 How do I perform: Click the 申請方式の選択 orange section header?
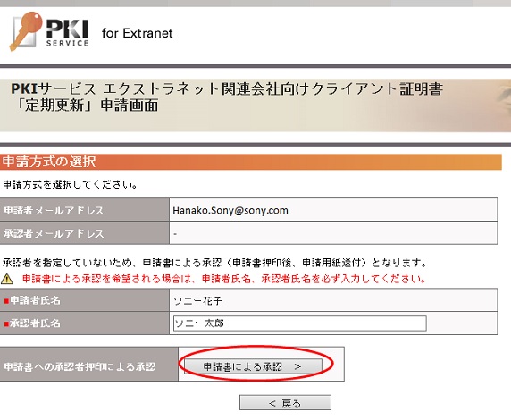click(251, 162)
